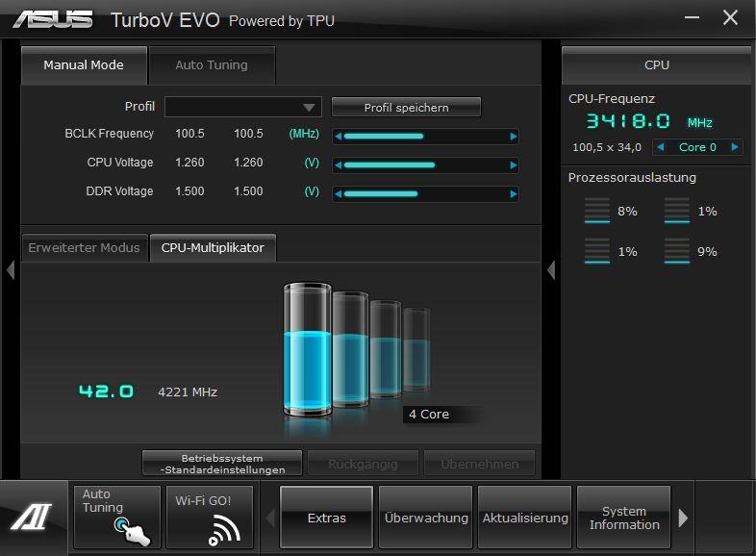Collapse CPU side panel with arrow

point(551,270)
